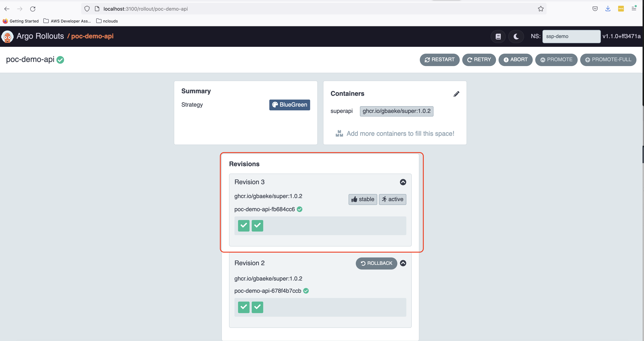The height and width of the screenshot is (341, 644).
Task: Open the nclouds bookmark folder
Action: pyautogui.click(x=107, y=21)
